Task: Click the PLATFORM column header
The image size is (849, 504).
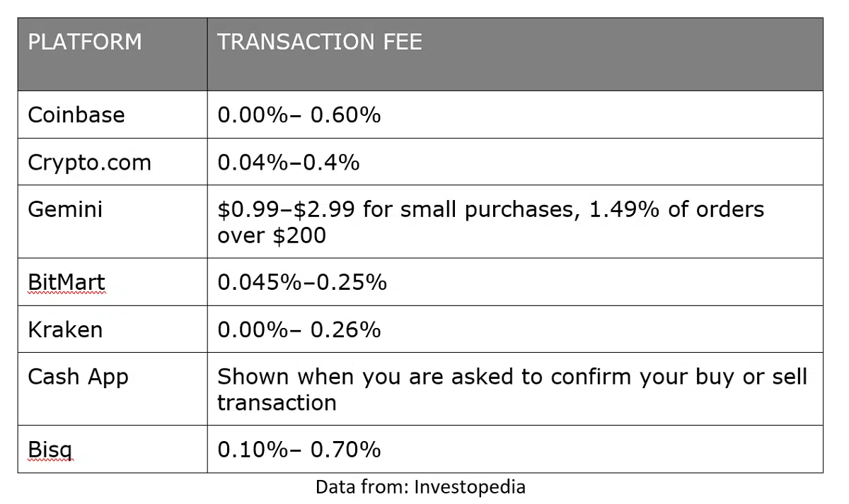Action: [84, 42]
